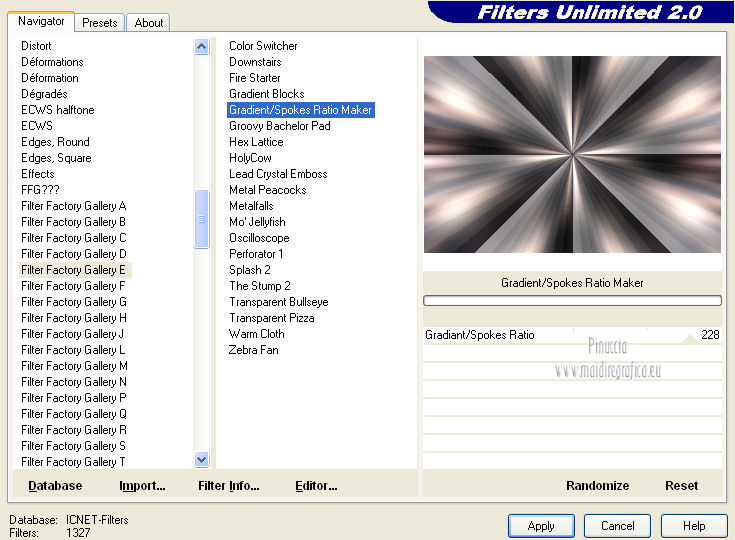Select Filter Factory Gallery M
This screenshot has width=735, height=540.
tap(75, 366)
